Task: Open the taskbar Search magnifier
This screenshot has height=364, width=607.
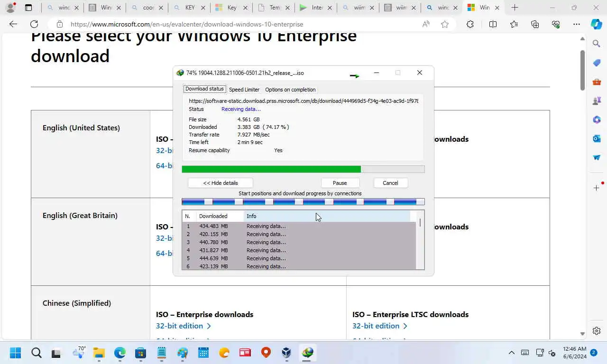Action: click(x=37, y=353)
